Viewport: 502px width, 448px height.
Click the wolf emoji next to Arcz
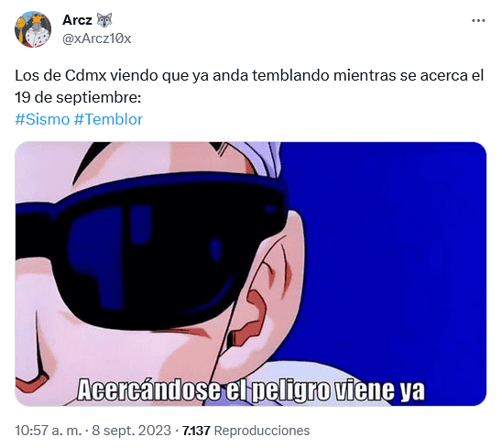[104, 20]
